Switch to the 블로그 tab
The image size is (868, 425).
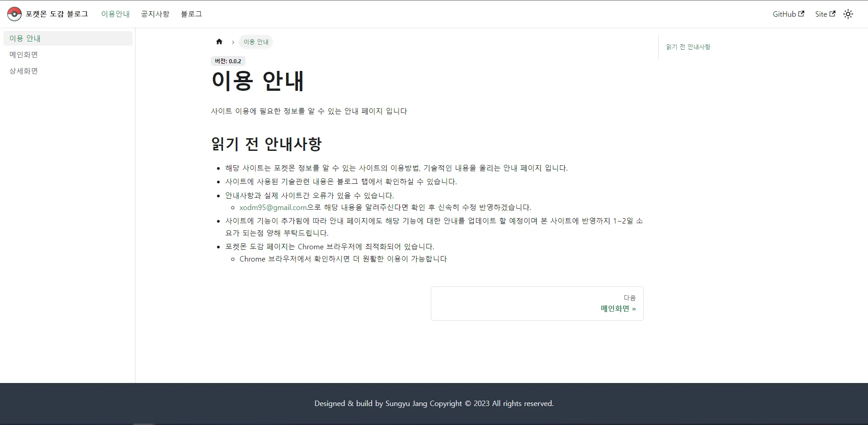tap(191, 14)
